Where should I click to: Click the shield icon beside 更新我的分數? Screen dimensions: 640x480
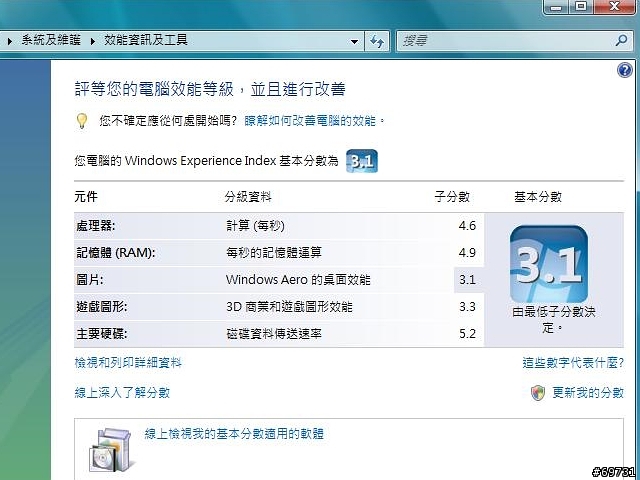pyautogui.click(x=538, y=393)
